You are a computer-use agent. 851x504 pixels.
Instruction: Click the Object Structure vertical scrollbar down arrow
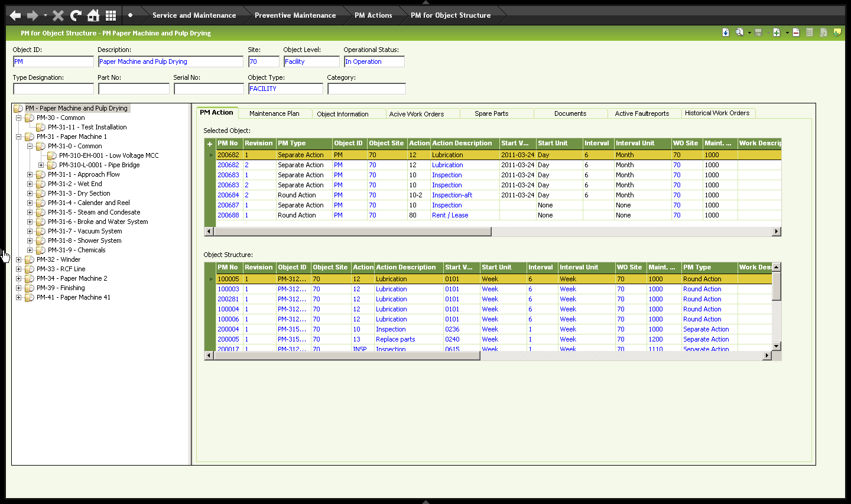[x=777, y=346]
